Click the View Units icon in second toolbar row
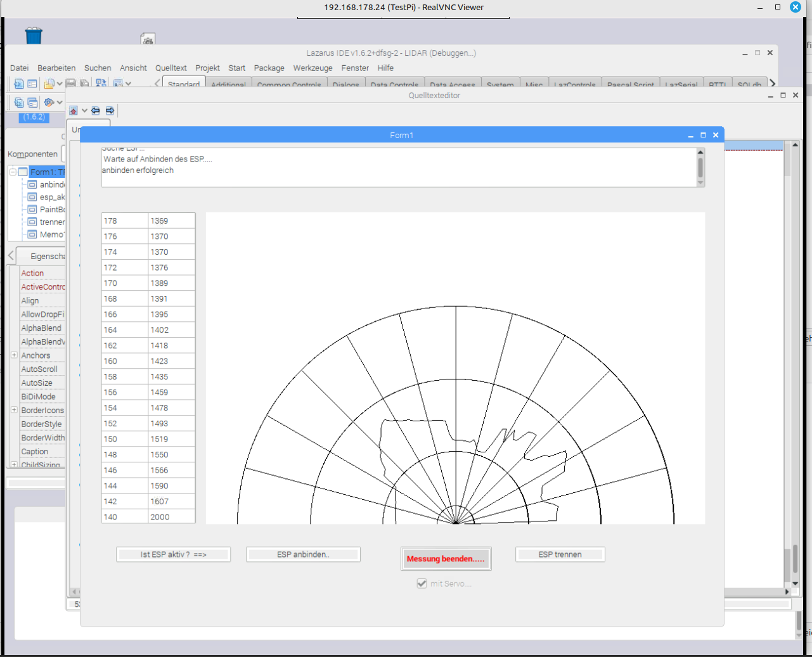Image resolution: width=812 pixels, height=657 pixels. [x=18, y=102]
